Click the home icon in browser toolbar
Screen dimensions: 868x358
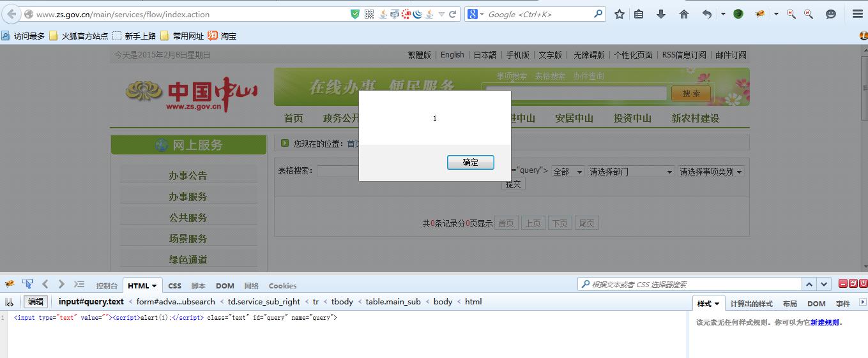[684, 14]
